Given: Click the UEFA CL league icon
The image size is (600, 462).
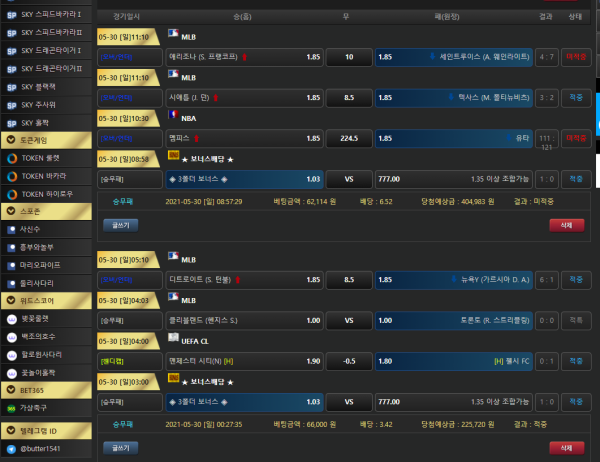Looking at the screenshot, I should [x=174, y=339].
